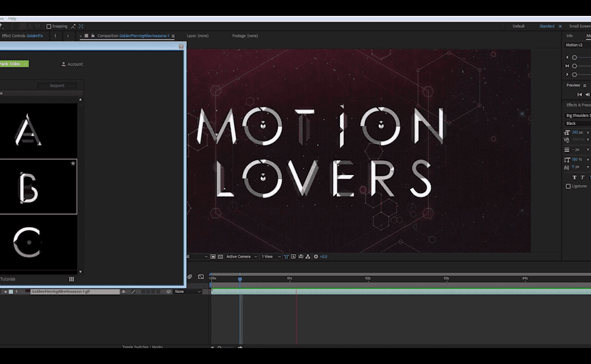The image size is (591, 364).
Task: Toggle pixel aspect ratio correction icon
Action: (286, 257)
